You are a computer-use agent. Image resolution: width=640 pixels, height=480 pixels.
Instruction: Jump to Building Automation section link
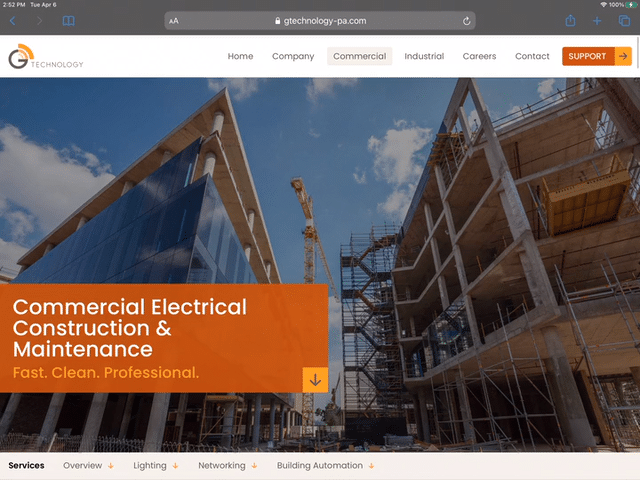tap(325, 466)
